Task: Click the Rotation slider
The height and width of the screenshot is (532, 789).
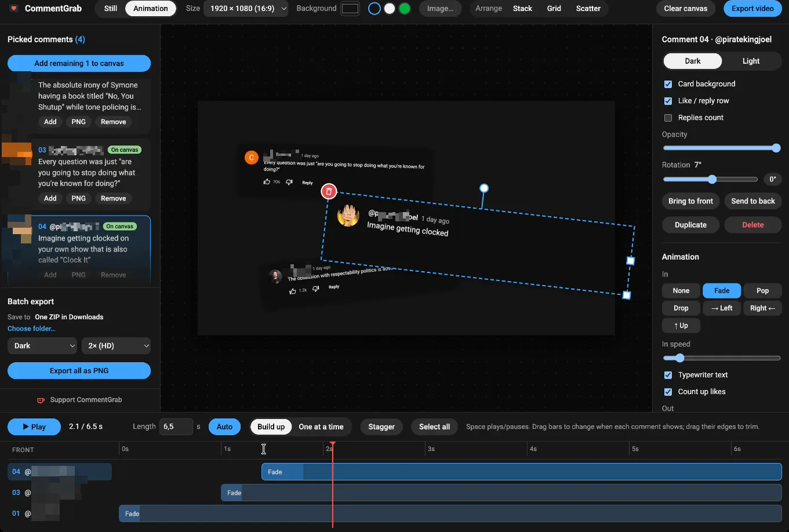Action: pyautogui.click(x=710, y=180)
